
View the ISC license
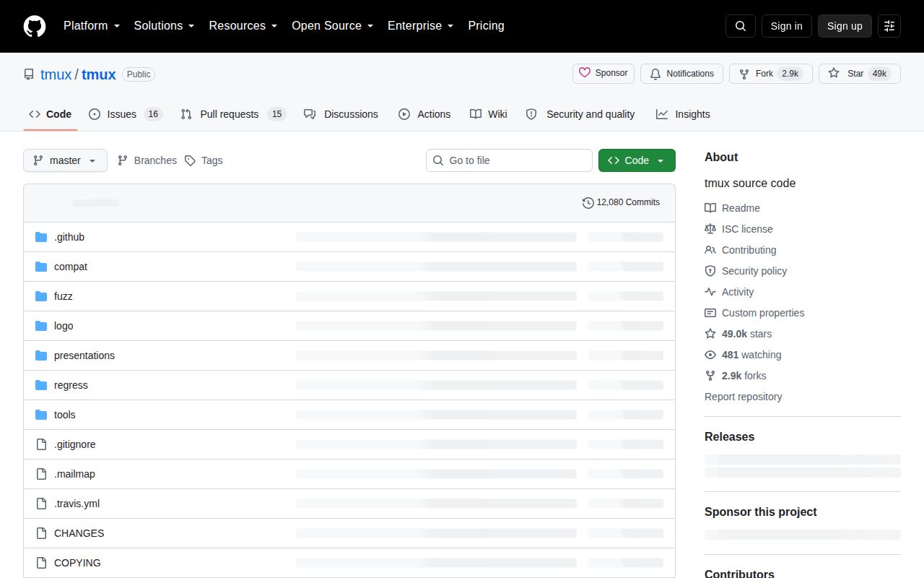coord(738,229)
